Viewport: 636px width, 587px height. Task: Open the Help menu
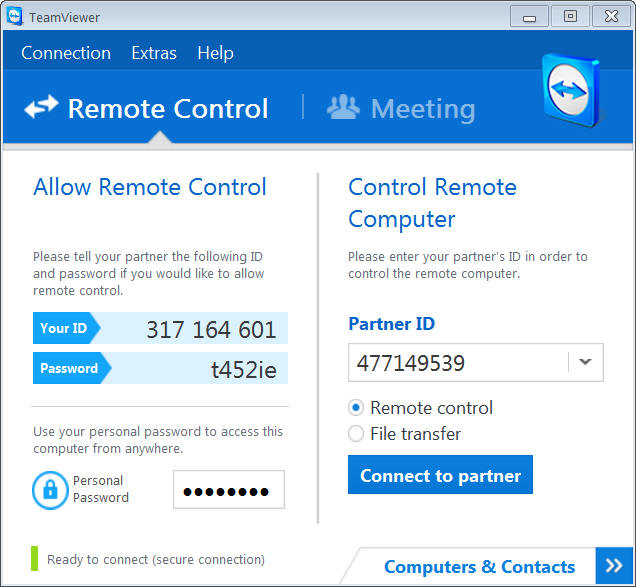[x=215, y=53]
